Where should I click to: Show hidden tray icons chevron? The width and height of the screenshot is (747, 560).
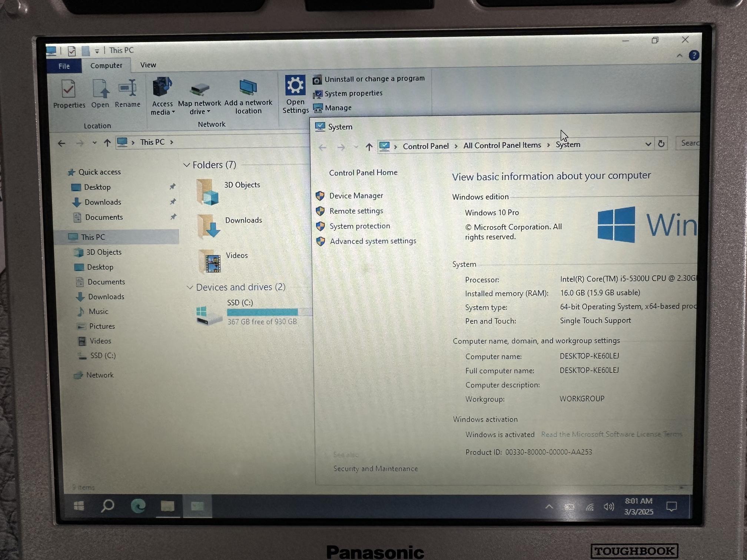(549, 506)
